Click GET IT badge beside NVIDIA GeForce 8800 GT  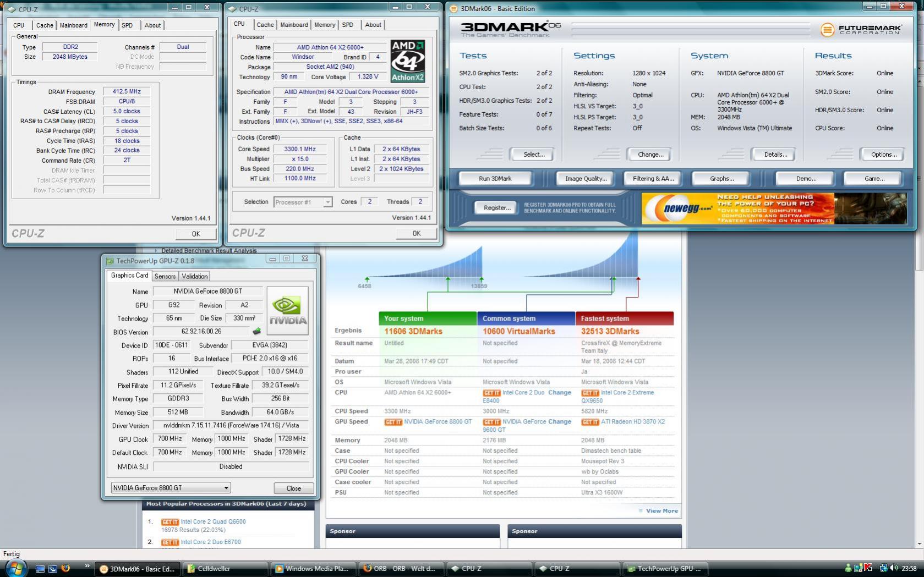click(x=393, y=422)
